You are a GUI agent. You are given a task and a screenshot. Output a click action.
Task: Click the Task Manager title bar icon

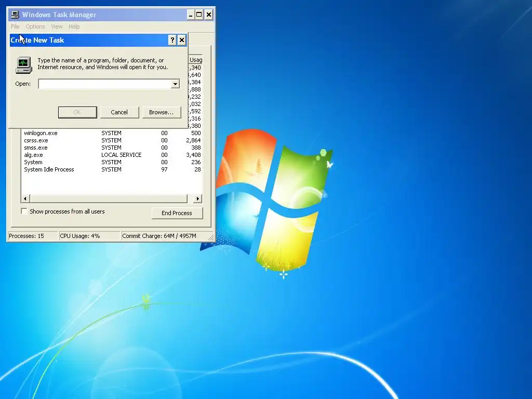coord(15,15)
